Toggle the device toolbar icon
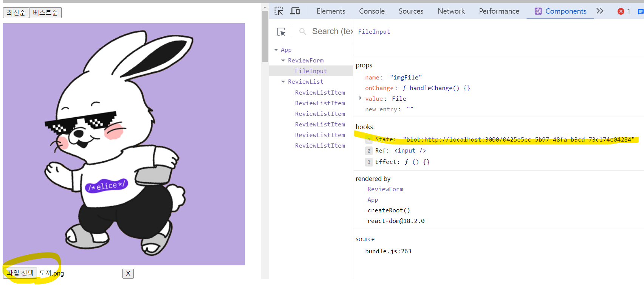This screenshot has width=644, height=285. click(x=295, y=11)
